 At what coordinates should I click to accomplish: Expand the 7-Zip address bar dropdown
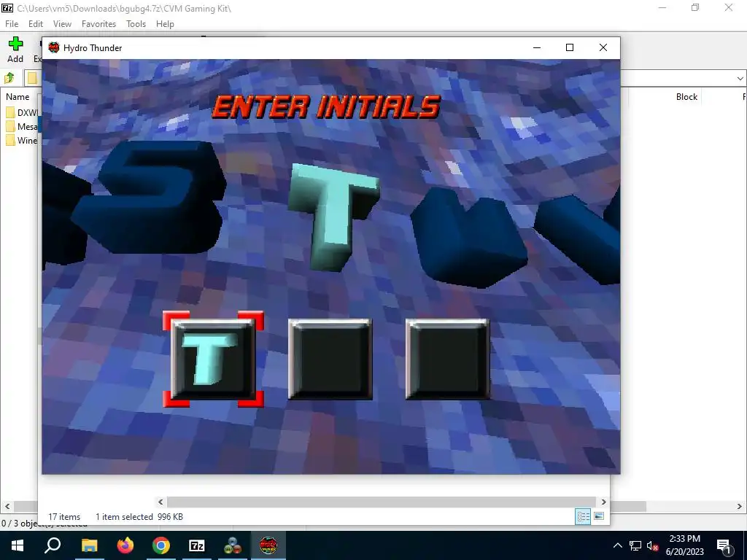pyautogui.click(x=740, y=78)
